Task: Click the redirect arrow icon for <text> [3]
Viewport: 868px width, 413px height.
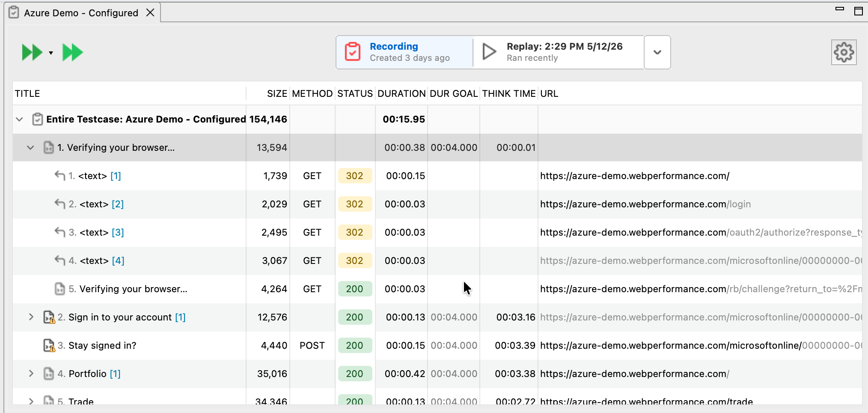Action: [x=60, y=232]
